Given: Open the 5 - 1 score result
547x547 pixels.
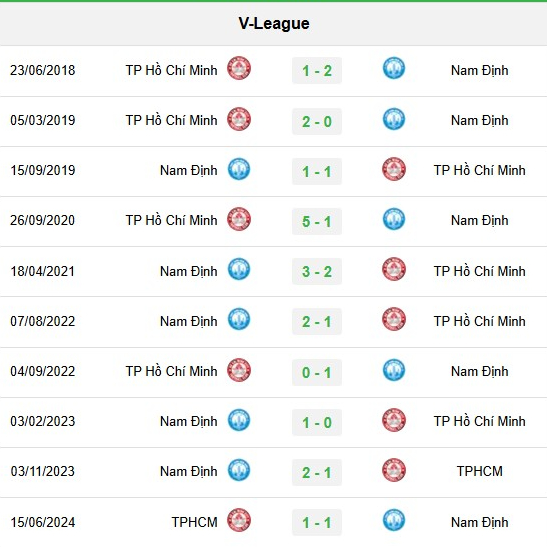Looking at the screenshot, I should click(317, 222).
